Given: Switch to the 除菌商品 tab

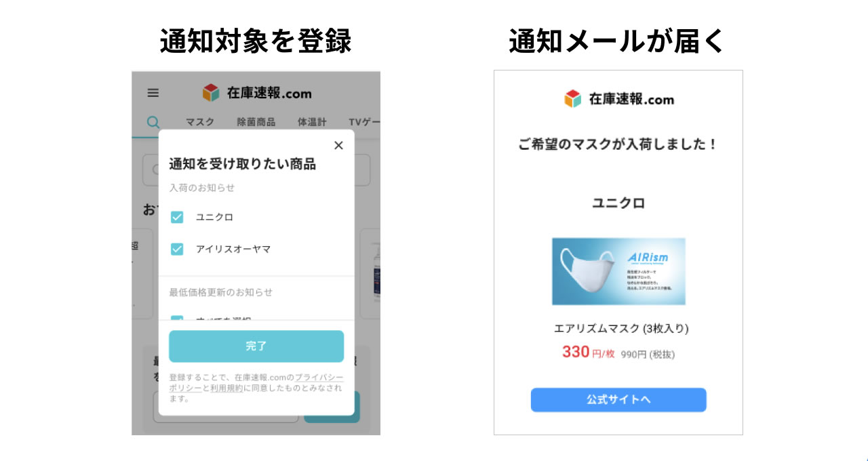Looking at the screenshot, I should 256,122.
